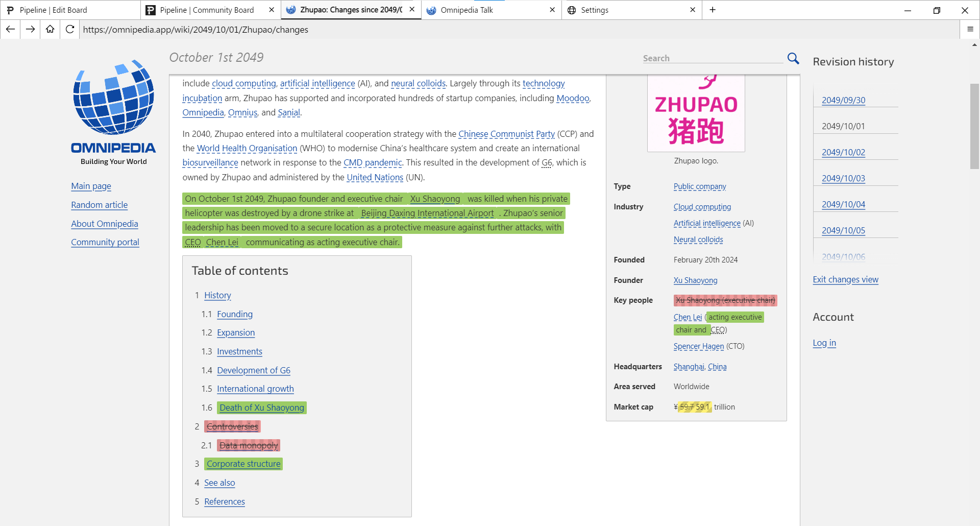This screenshot has height=526, width=980.
Task: Click the forward navigation arrow
Action: (30, 29)
